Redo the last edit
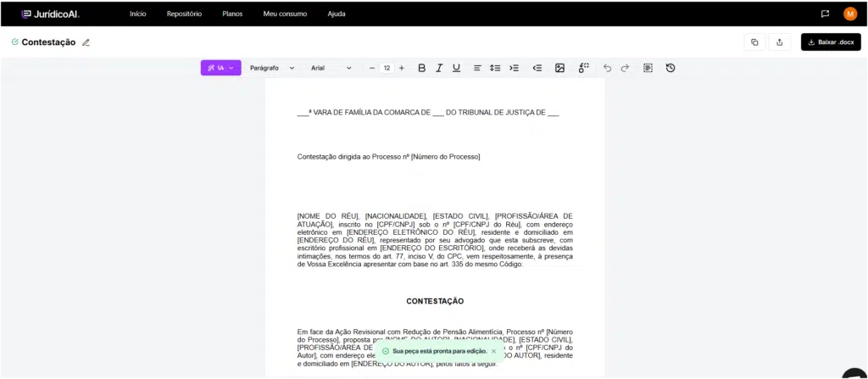Screen dimensions: 868x379 click(x=625, y=68)
